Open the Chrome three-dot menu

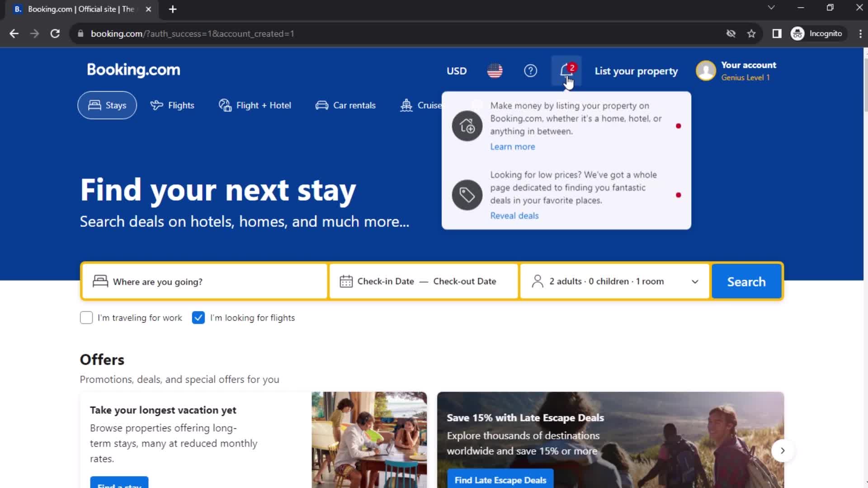[x=860, y=33]
